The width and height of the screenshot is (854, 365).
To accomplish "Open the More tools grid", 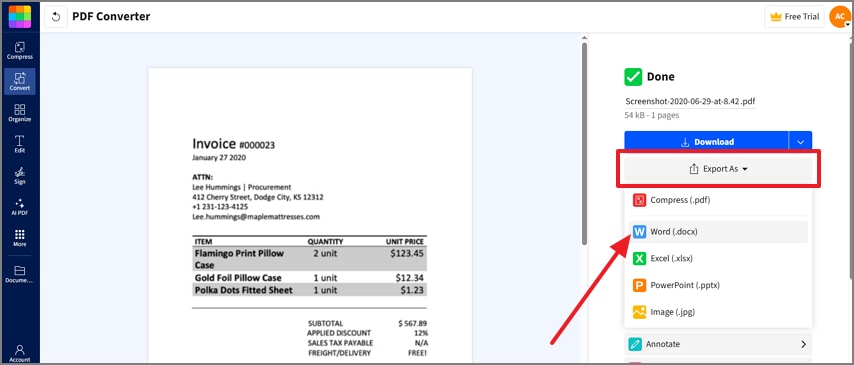I will 20,238.
